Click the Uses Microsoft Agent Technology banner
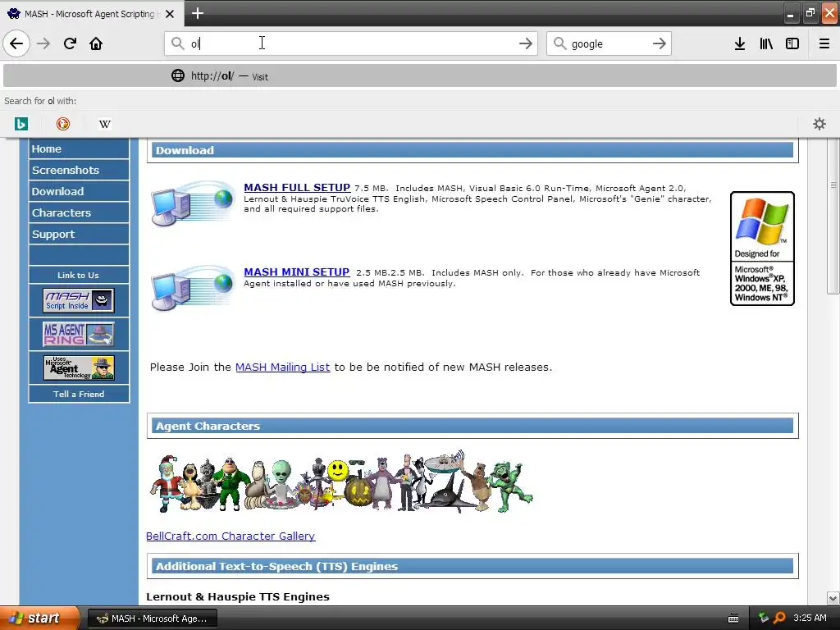The image size is (840, 630). click(79, 368)
